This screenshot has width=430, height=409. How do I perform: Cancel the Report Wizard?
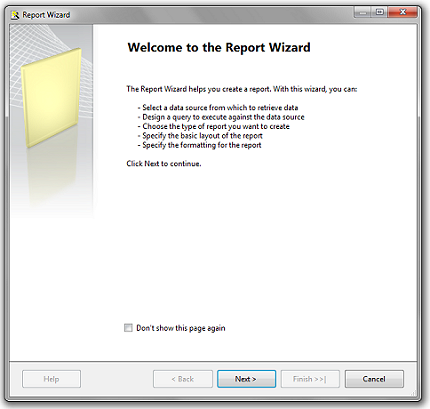(x=374, y=379)
